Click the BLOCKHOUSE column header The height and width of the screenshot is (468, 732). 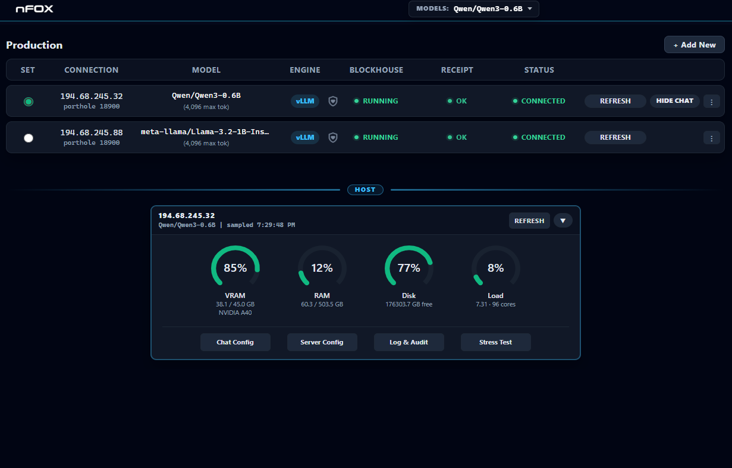pyautogui.click(x=376, y=70)
